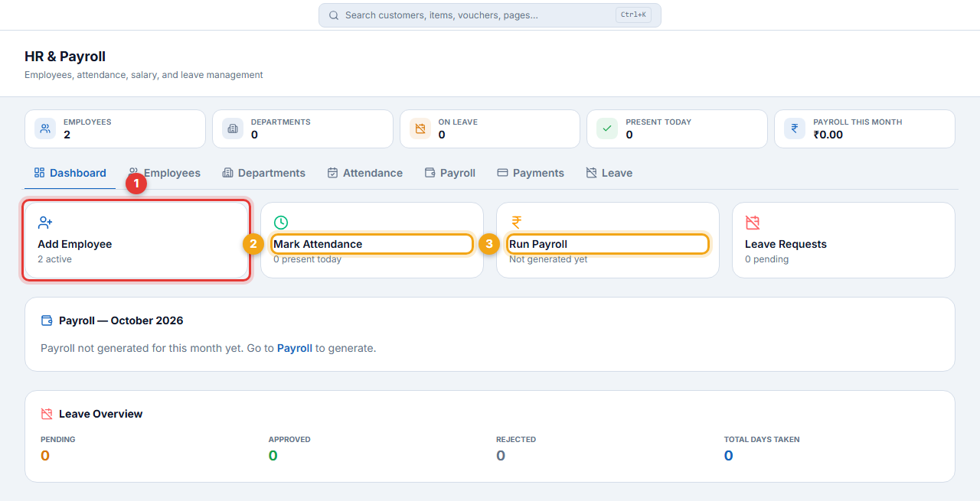
Task: Click the Rejected leave count value
Action: point(501,456)
